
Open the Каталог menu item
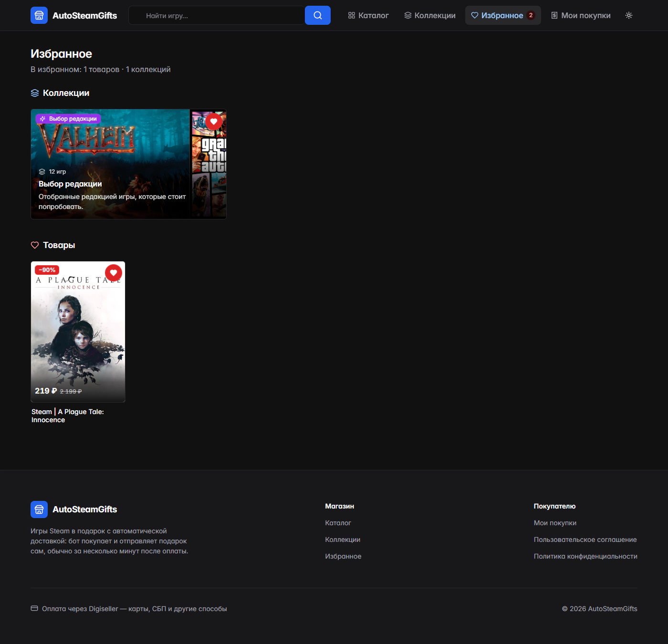click(x=368, y=15)
